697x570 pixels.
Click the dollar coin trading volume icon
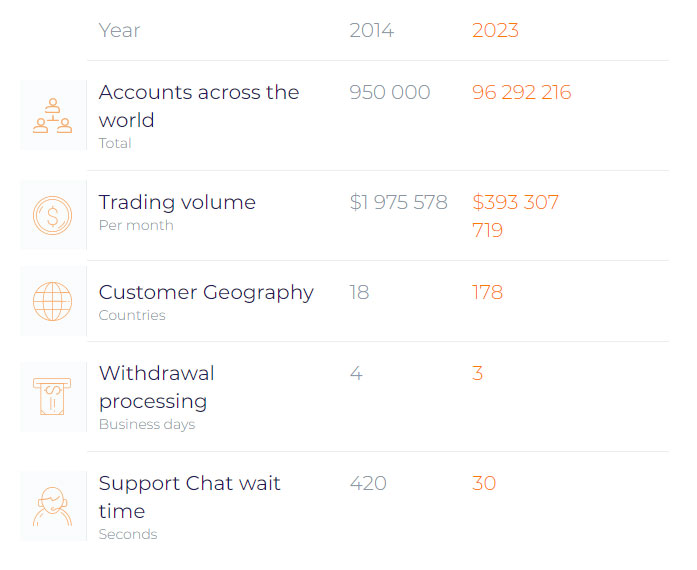[52, 216]
